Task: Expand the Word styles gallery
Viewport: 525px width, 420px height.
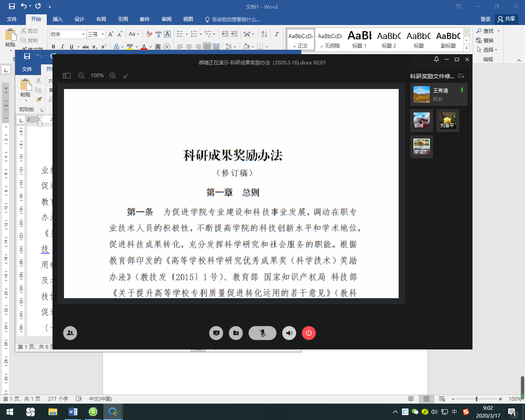Action: 466,48
